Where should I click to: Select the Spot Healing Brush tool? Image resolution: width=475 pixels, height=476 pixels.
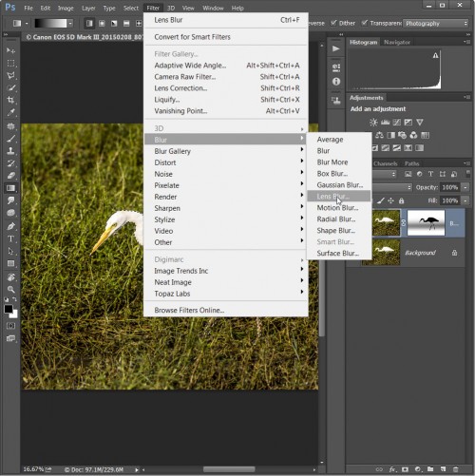[x=10, y=126]
